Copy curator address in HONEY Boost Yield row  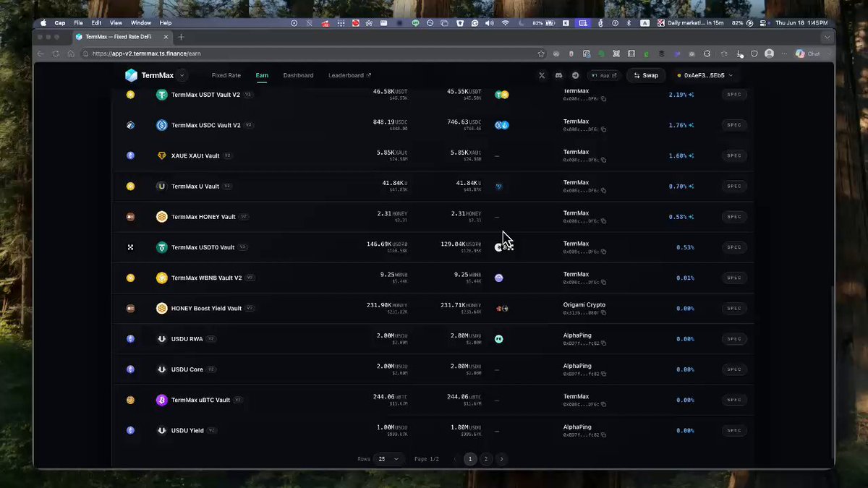coord(603,312)
